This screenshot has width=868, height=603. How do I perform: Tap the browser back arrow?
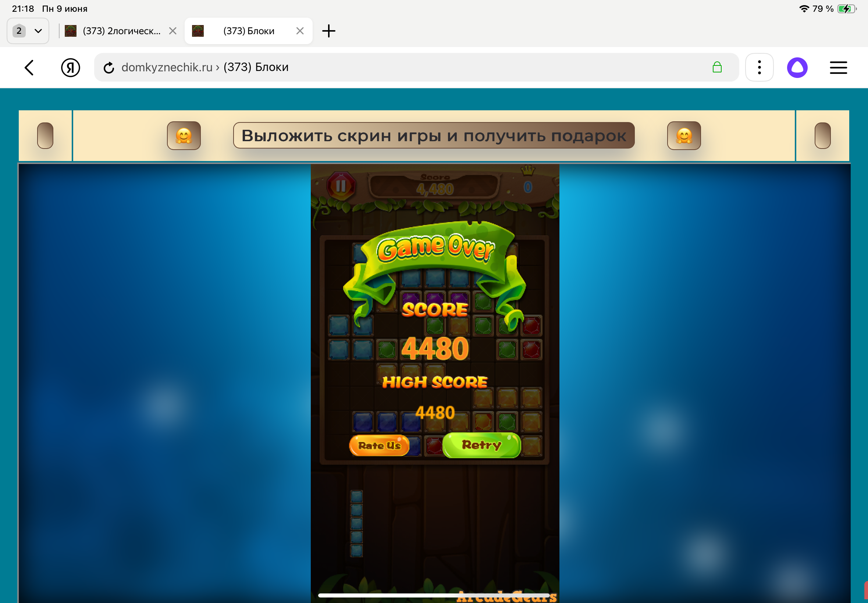(x=29, y=68)
